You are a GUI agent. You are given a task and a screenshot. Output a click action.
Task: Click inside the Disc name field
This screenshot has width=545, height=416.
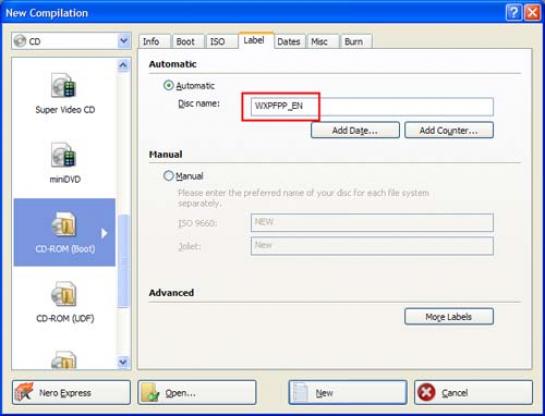tap(372, 107)
